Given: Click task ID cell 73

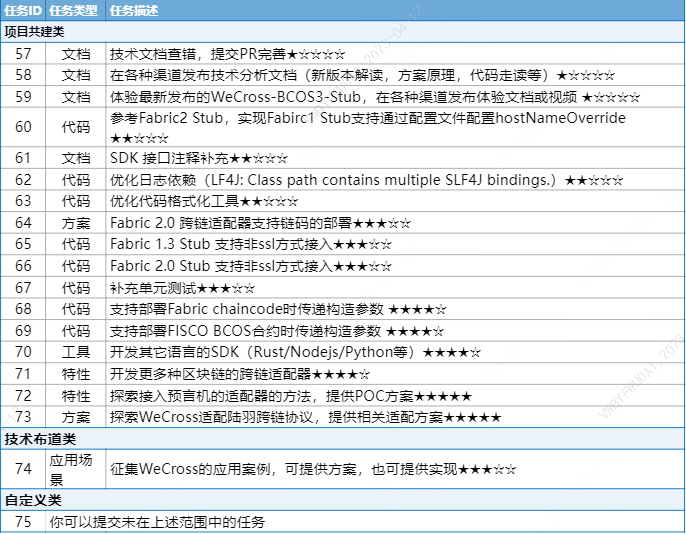Looking at the screenshot, I should (x=23, y=417).
